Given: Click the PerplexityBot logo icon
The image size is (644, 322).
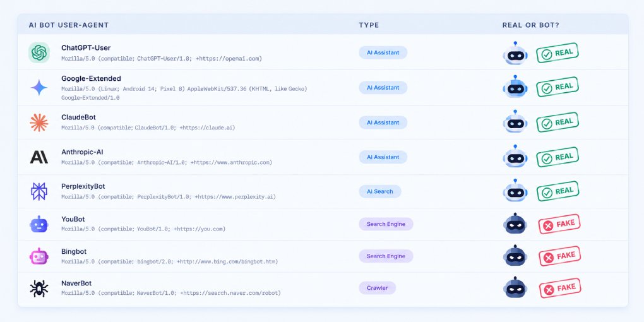Looking at the screenshot, I should pos(39,191).
